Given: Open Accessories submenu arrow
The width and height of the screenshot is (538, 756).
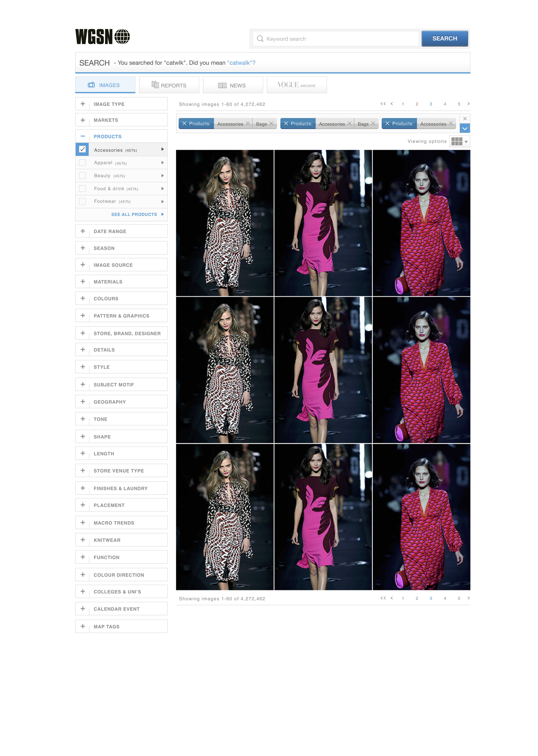Looking at the screenshot, I should pyautogui.click(x=162, y=149).
